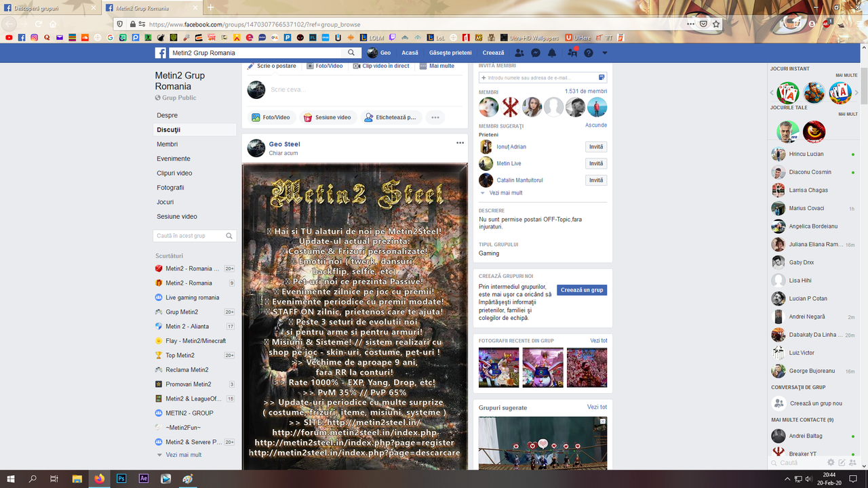
Task: Open chat settings gear icon
Action: 831,462
